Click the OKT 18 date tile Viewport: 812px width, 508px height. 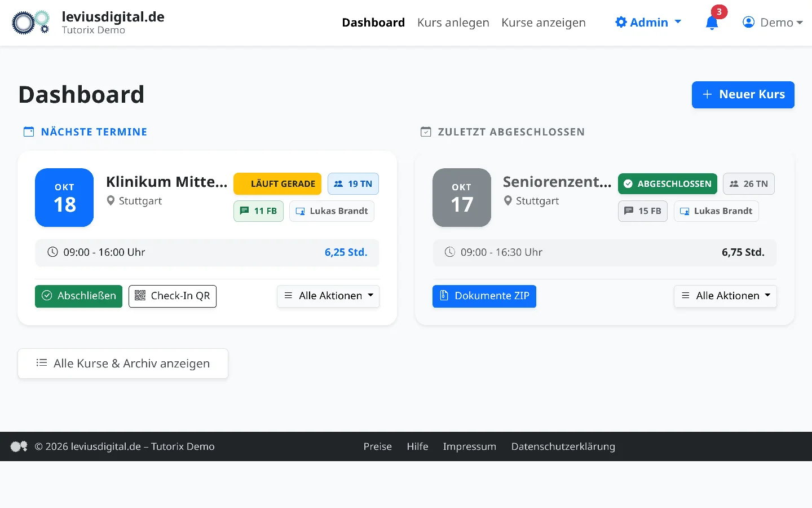64,198
